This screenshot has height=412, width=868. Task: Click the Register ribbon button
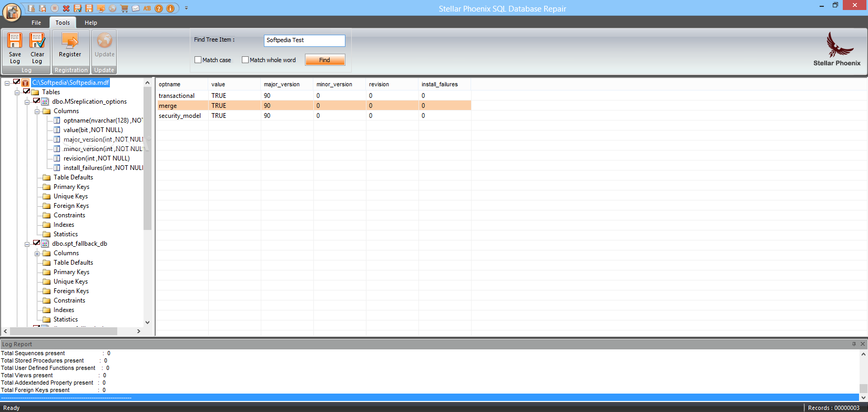70,45
